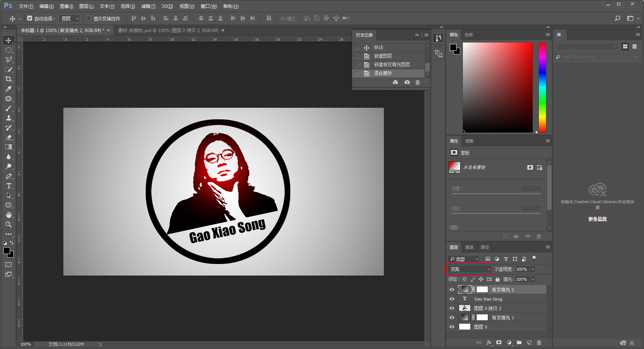Image resolution: width=644 pixels, height=349 pixels.
Task: Select the Horizontal Type tool
Action: point(9,186)
